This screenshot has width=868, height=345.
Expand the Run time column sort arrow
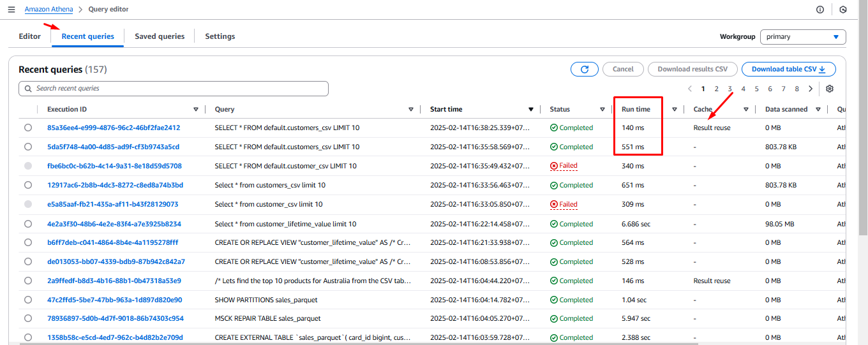(x=674, y=109)
